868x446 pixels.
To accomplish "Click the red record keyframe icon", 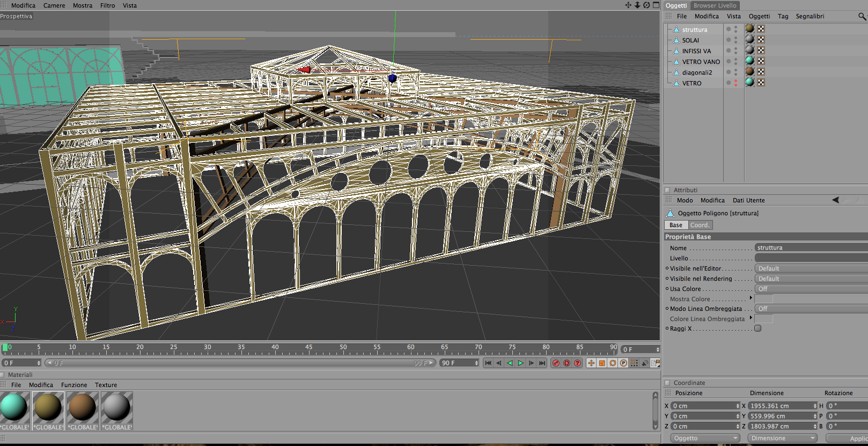I will [x=556, y=363].
